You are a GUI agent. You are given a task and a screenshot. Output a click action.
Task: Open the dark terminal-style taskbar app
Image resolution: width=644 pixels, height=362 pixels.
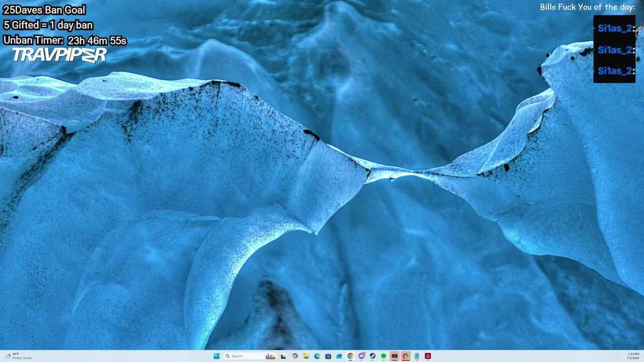[394, 356]
